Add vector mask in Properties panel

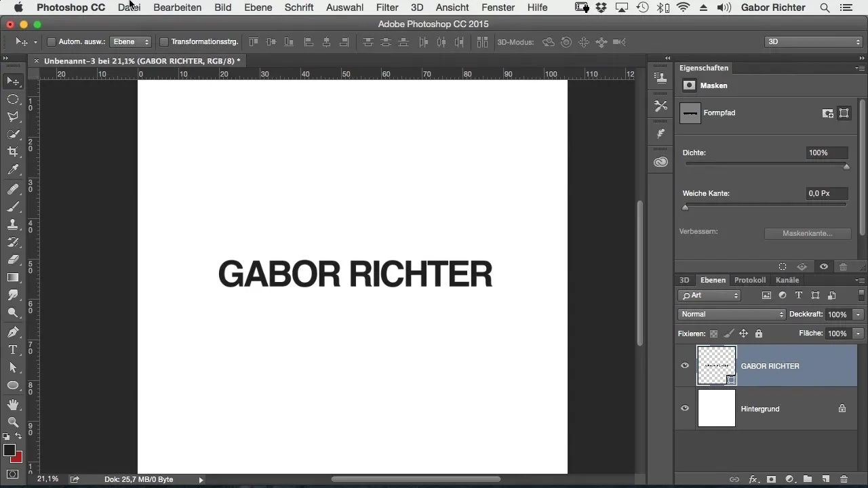844,113
